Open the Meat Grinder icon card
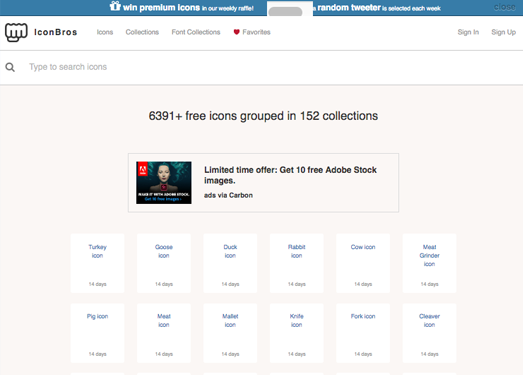This screenshot has width=523, height=375. [x=429, y=263]
